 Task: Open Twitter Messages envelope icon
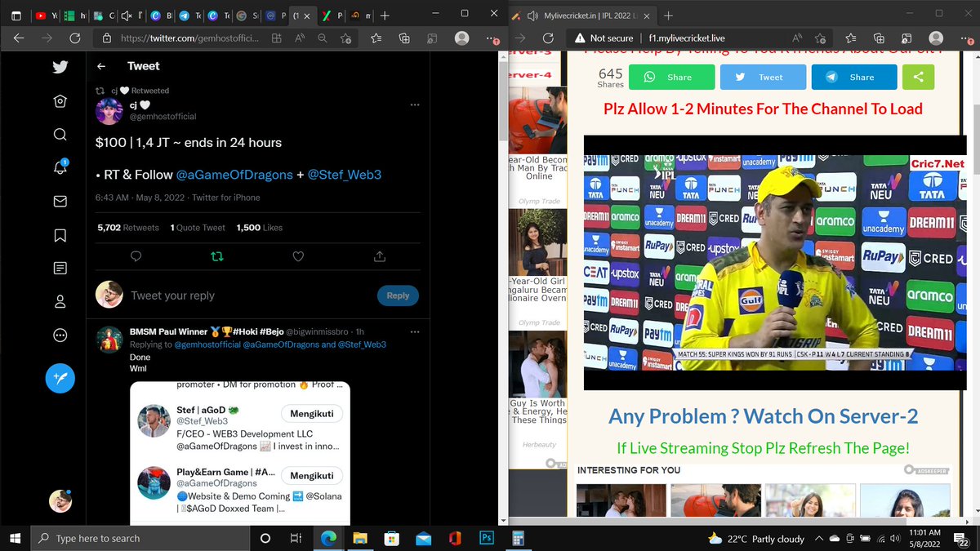60,201
